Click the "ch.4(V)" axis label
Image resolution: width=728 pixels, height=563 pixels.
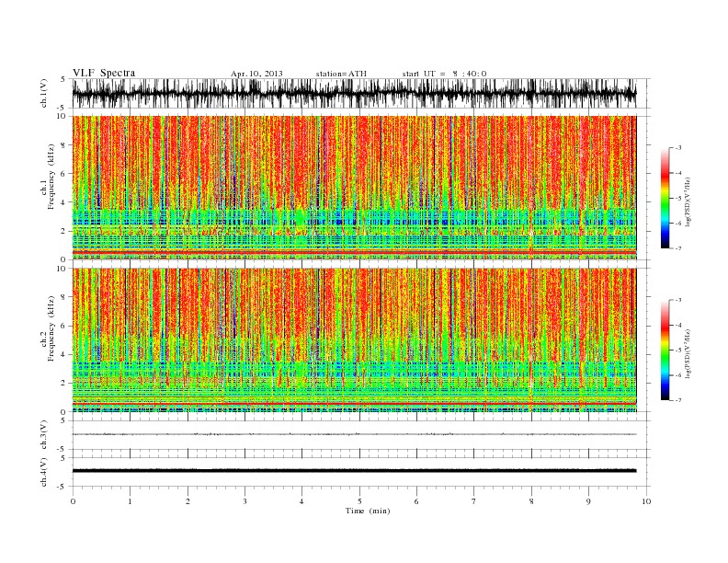pos(44,472)
